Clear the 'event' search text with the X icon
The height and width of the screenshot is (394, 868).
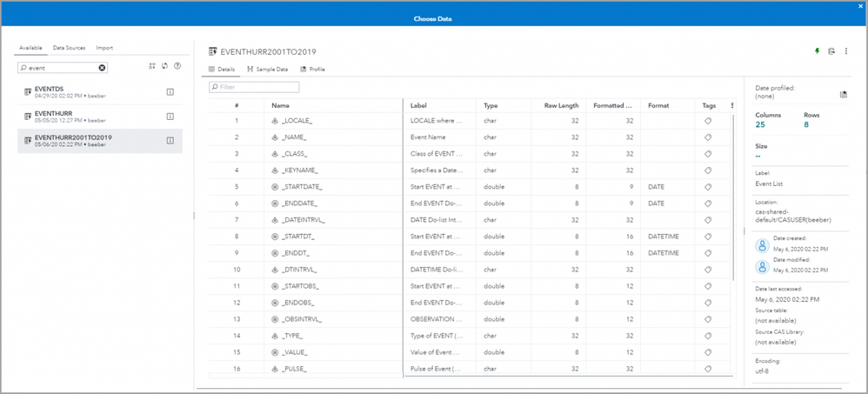(102, 68)
